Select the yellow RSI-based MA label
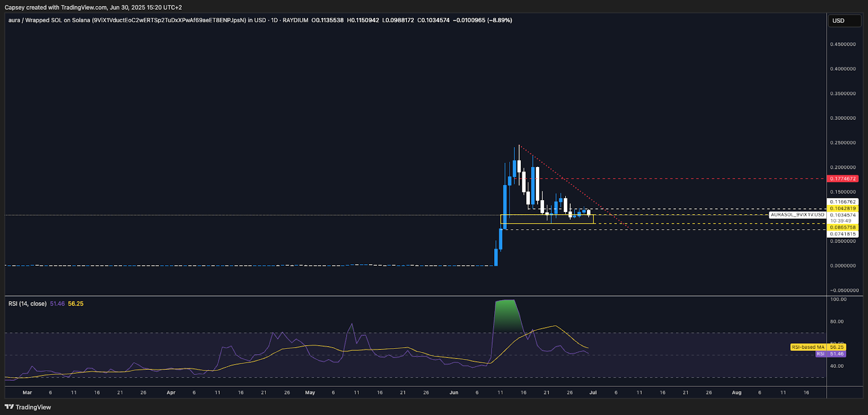Screen dimensions: 868x415 pos(808,347)
